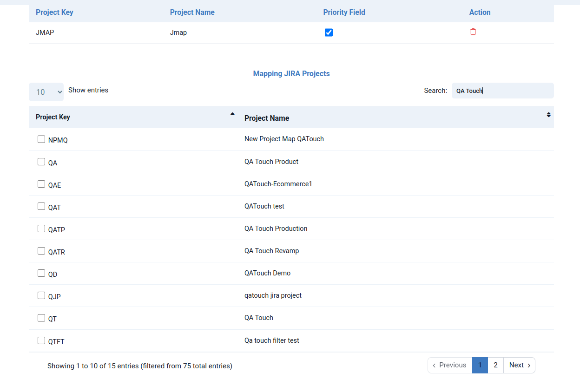Enable the QTFT project checkbox
The width and height of the screenshot is (580, 392).
click(41, 340)
